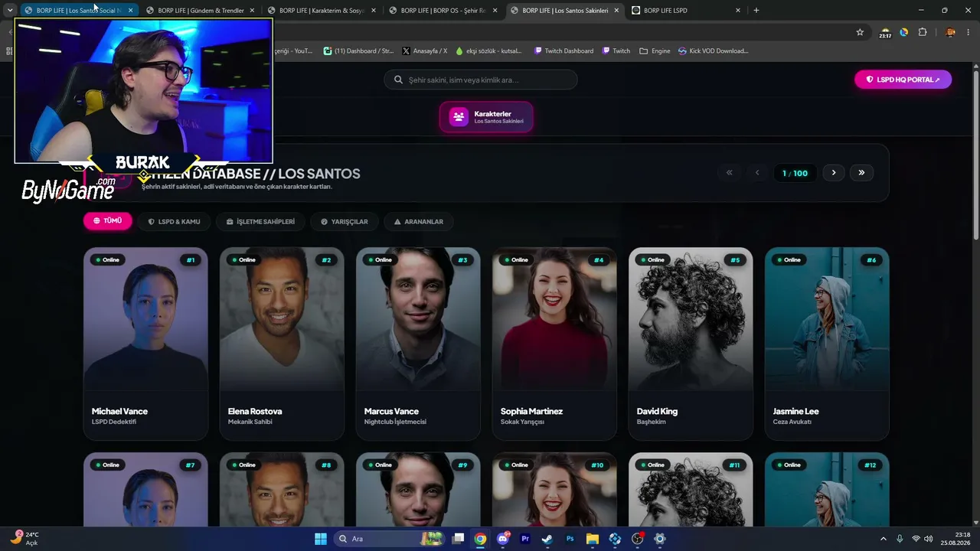980x551 pixels.
Task: Click the LSPD Dedektifi role text
Action: click(x=114, y=422)
